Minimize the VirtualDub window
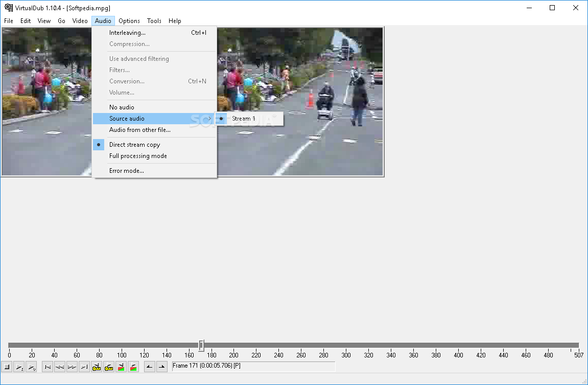Viewport: 588px width, 385px height. coord(529,8)
